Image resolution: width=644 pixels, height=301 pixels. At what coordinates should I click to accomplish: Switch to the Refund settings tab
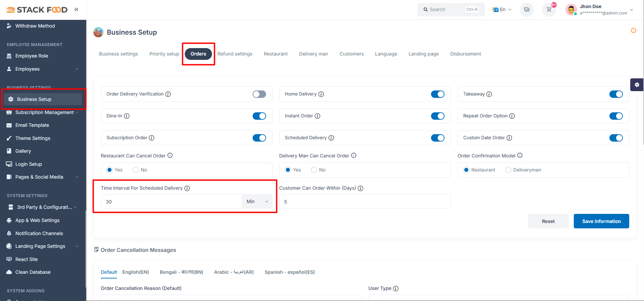point(235,54)
